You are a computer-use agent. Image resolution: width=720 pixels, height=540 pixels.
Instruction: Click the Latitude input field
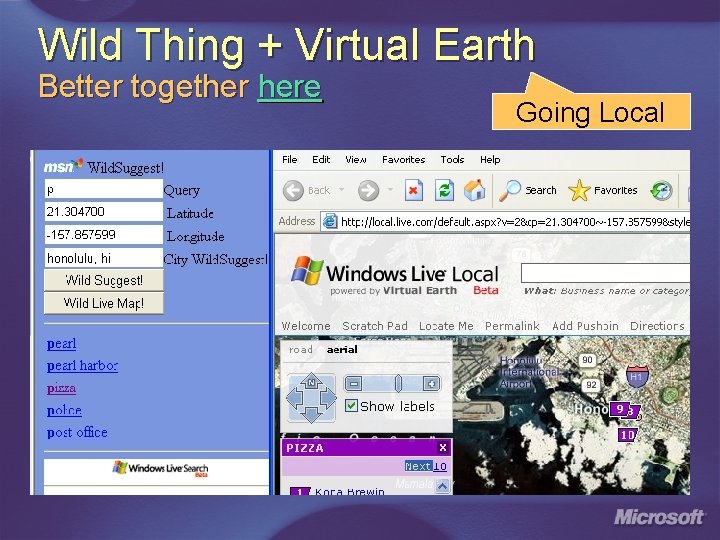(104, 212)
